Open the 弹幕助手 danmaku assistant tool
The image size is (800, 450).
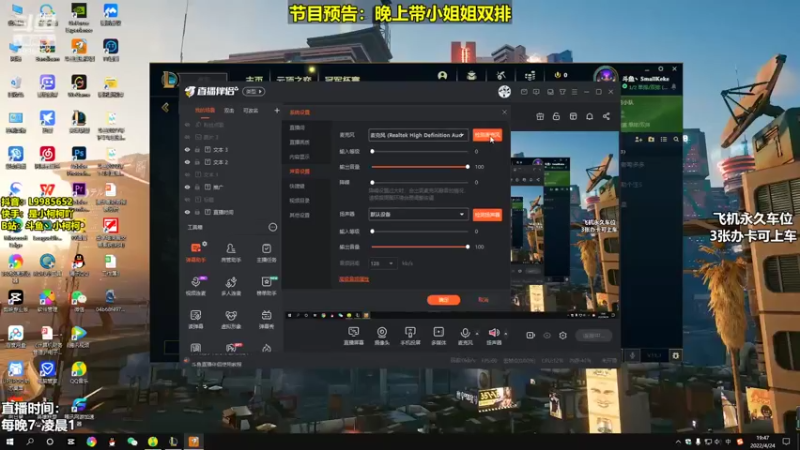click(196, 252)
